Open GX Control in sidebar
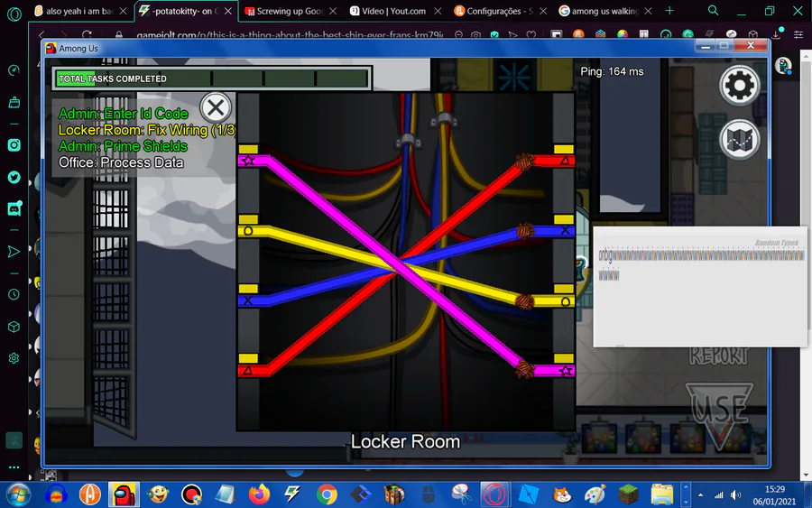812x508 pixels. pyautogui.click(x=14, y=70)
